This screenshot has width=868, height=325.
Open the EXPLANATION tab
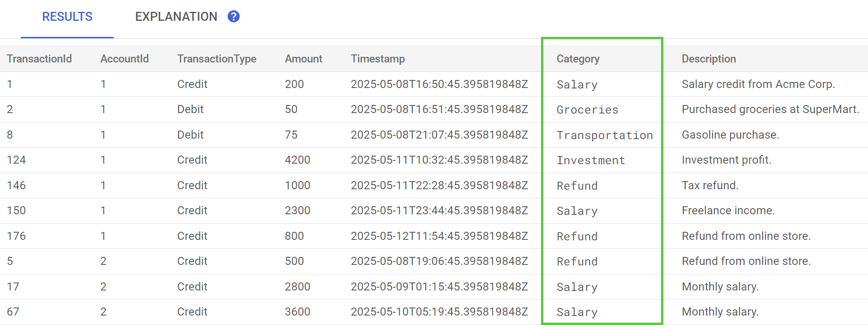point(176,17)
